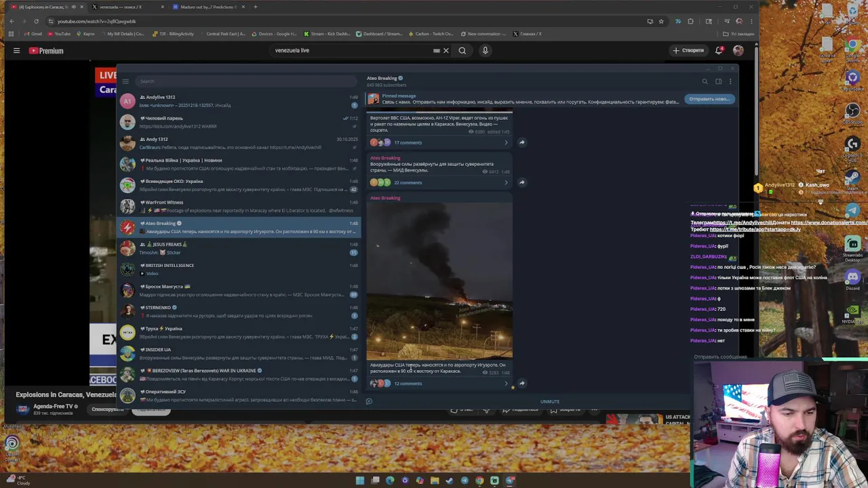Open the Gmail bookmark

coord(33,34)
